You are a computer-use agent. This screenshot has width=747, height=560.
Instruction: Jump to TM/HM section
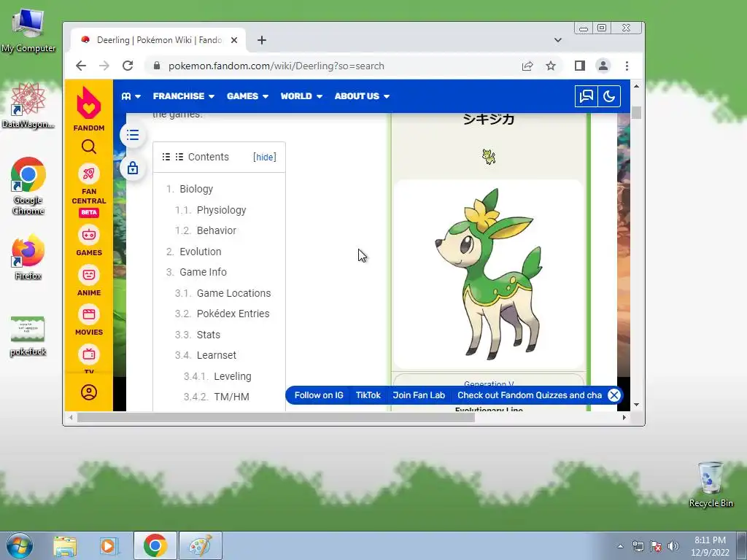[x=231, y=397]
